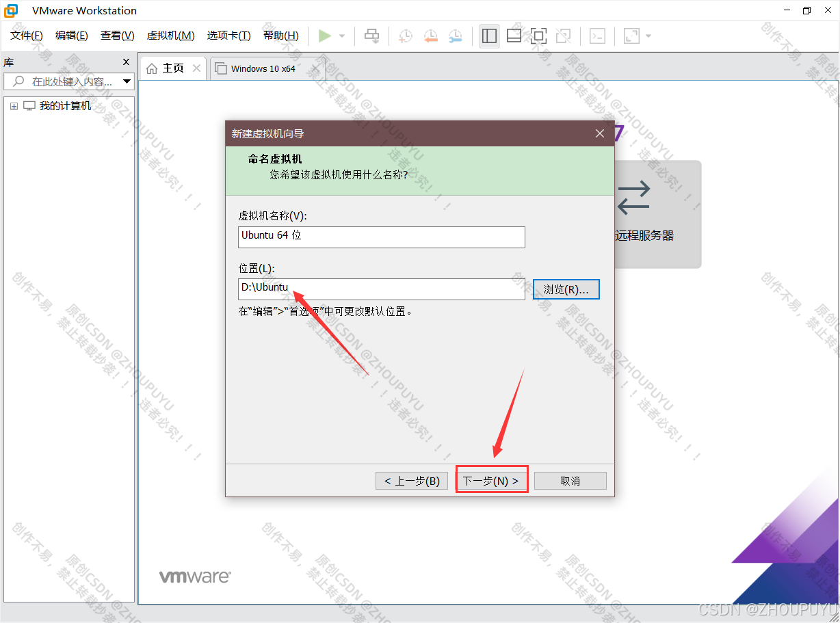This screenshot has width=840, height=623.
Task: Close the 库 library panel
Action: tap(126, 62)
